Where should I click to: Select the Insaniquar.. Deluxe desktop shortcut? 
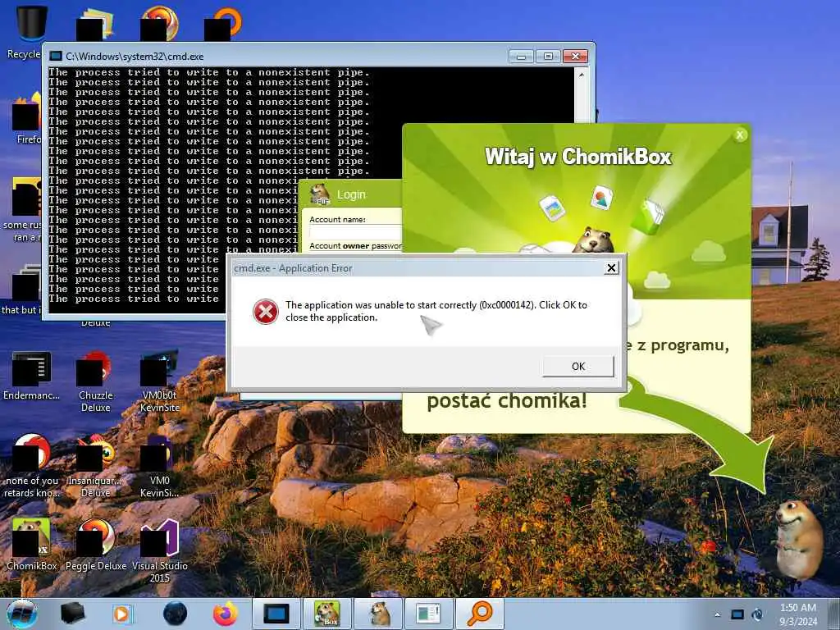pyautogui.click(x=96, y=467)
